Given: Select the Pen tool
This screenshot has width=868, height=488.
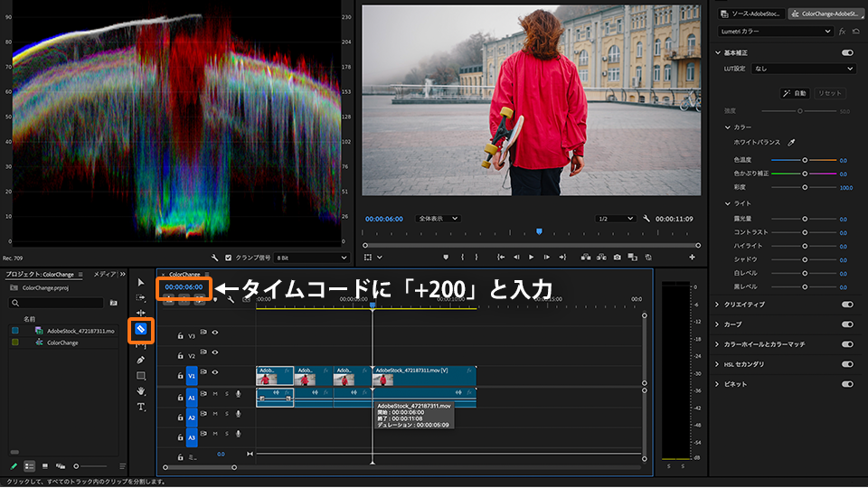Looking at the screenshot, I should [141, 360].
